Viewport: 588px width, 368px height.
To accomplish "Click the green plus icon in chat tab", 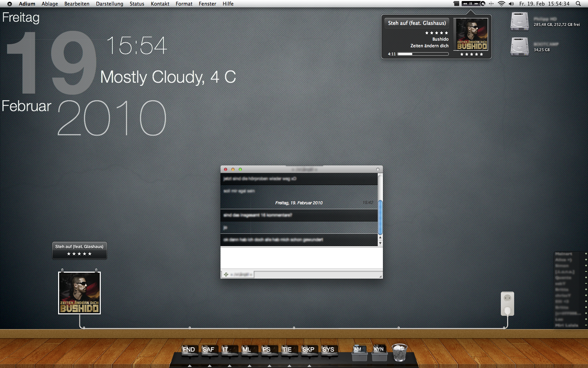I will point(226,274).
